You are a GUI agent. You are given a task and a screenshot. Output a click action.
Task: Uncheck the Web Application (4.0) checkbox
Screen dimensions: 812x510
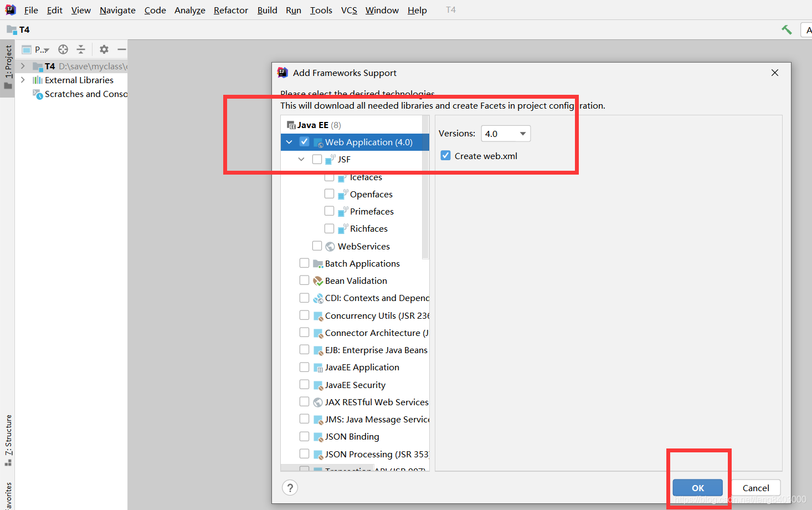(x=304, y=142)
